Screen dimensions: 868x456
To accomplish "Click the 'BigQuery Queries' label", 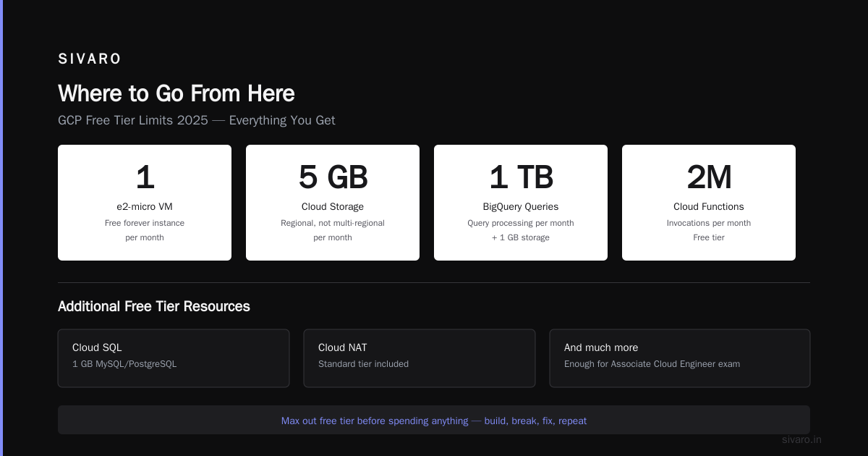I will tap(521, 207).
